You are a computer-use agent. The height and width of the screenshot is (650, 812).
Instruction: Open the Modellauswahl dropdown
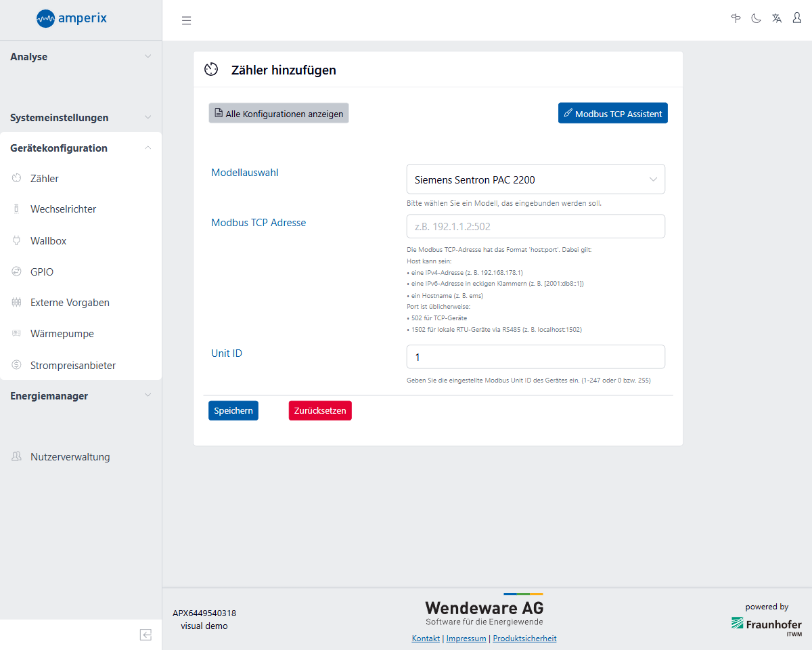click(x=535, y=179)
